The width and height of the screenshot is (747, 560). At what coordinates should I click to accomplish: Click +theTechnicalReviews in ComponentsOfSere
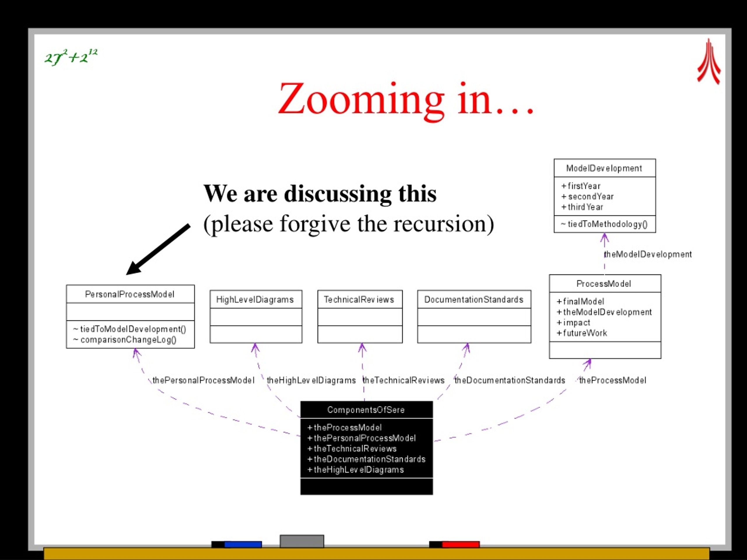[x=352, y=449]
